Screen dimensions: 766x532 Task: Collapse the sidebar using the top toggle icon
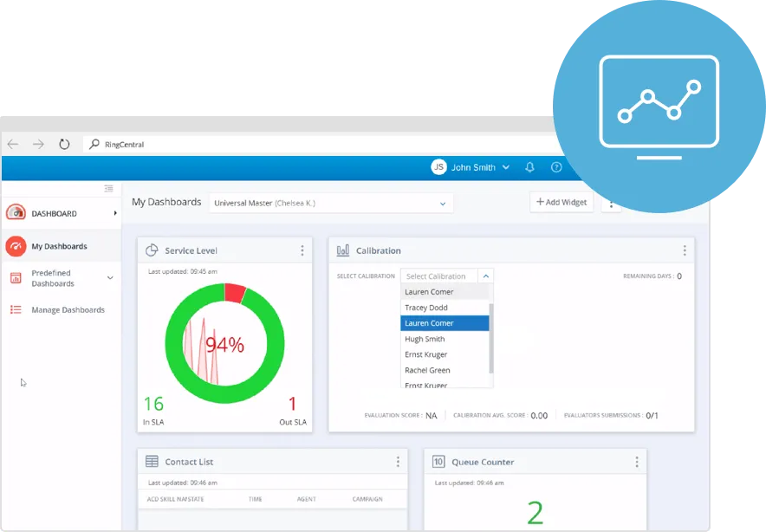tap(108, 188)
